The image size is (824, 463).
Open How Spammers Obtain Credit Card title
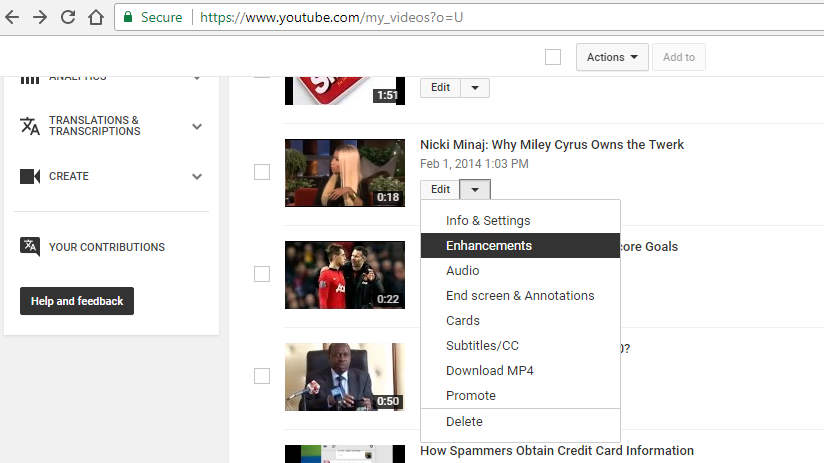point(557,451)
